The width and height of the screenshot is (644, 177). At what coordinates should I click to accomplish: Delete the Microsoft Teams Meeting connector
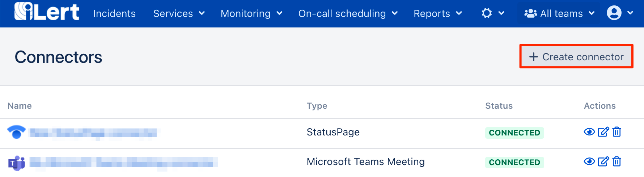617,161
